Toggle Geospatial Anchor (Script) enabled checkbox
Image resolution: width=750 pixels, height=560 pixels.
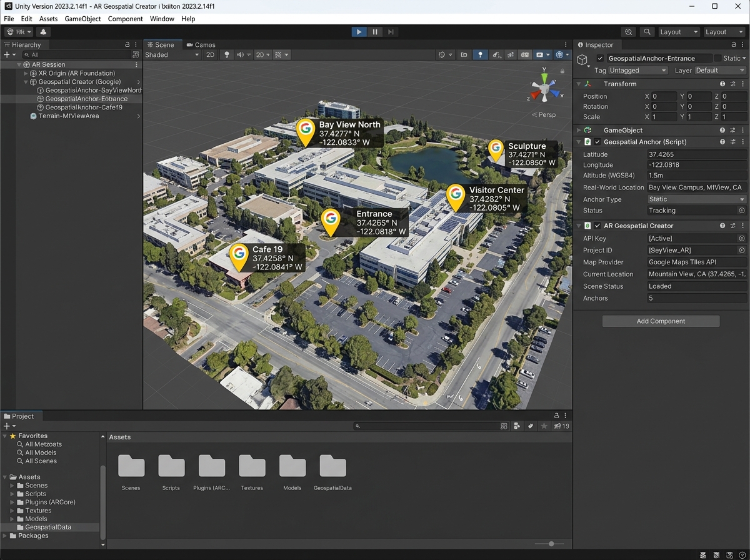(x=597, y=142)
